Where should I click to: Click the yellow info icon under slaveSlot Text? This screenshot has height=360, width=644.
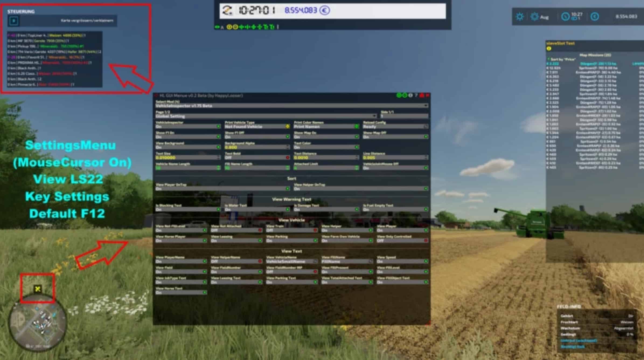coord(549,49)
